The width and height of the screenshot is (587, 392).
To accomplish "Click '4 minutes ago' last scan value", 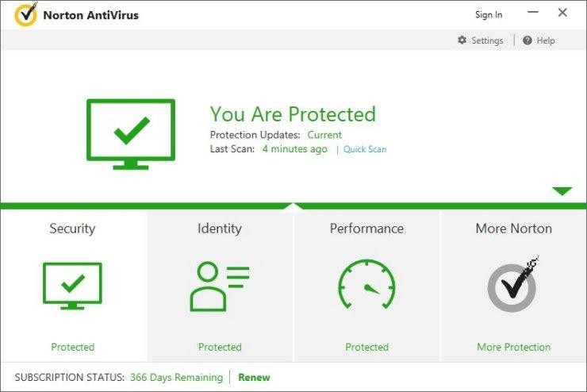I will point(294,149).
